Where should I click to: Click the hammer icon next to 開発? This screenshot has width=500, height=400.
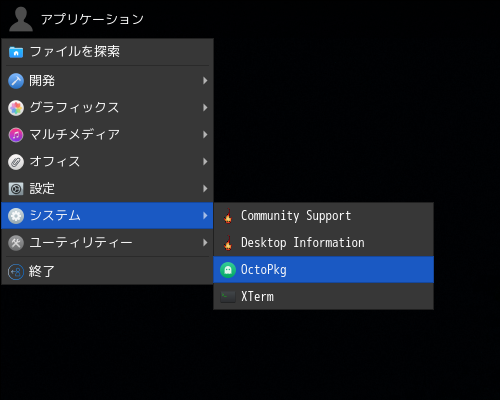(x=16, y=81)
